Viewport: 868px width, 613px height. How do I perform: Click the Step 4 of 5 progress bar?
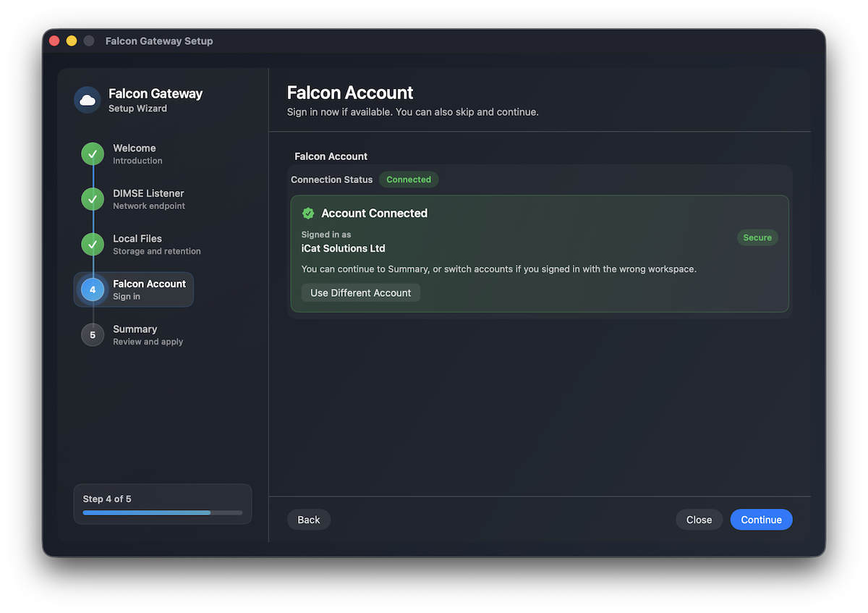162,512
